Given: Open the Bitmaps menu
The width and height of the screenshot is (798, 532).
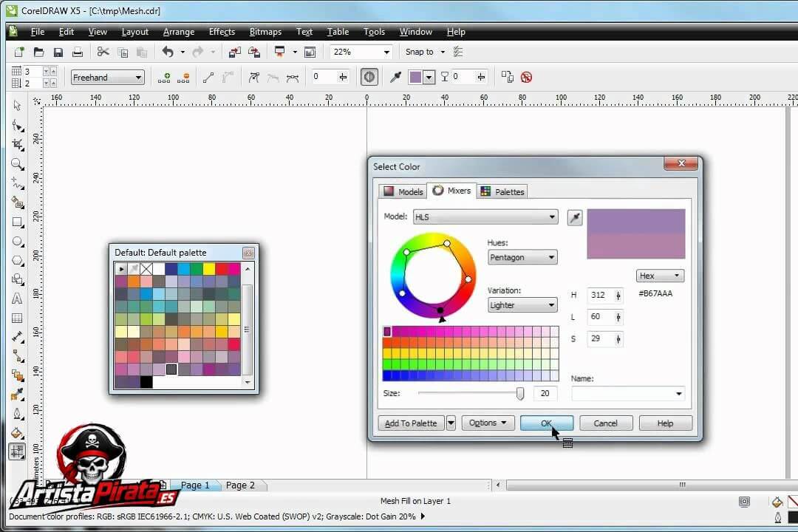Looking at the screenshot, I should pos(265,32).
